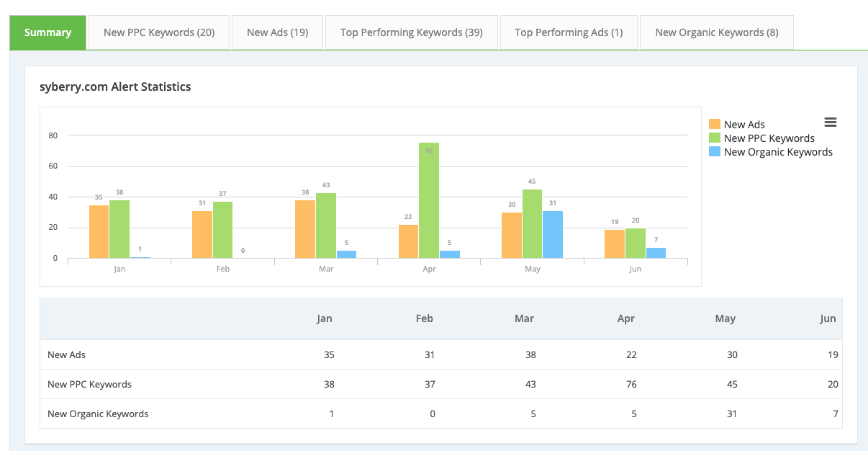Open the New Ads (19) tab
868x451 pixels.
coord(277,32)
